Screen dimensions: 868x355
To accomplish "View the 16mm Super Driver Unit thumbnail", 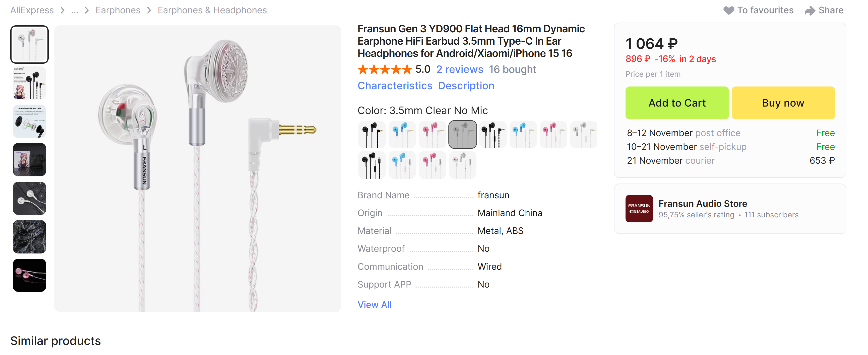I will pos(29,121).
